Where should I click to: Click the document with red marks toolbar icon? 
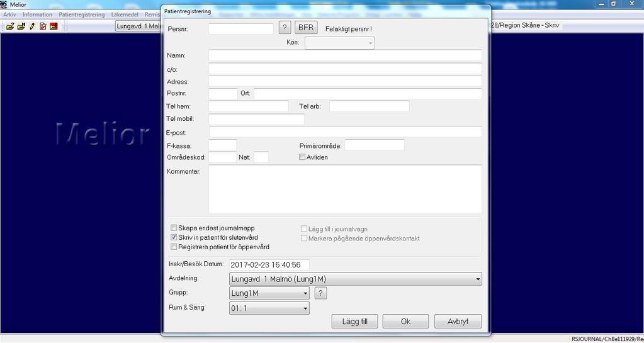click(x=43, y=26)
